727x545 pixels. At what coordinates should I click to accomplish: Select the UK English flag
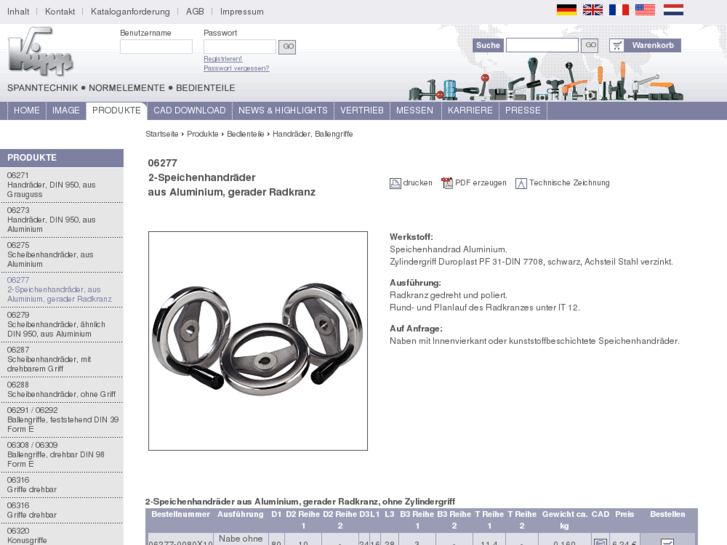click(x=593, y=10)
